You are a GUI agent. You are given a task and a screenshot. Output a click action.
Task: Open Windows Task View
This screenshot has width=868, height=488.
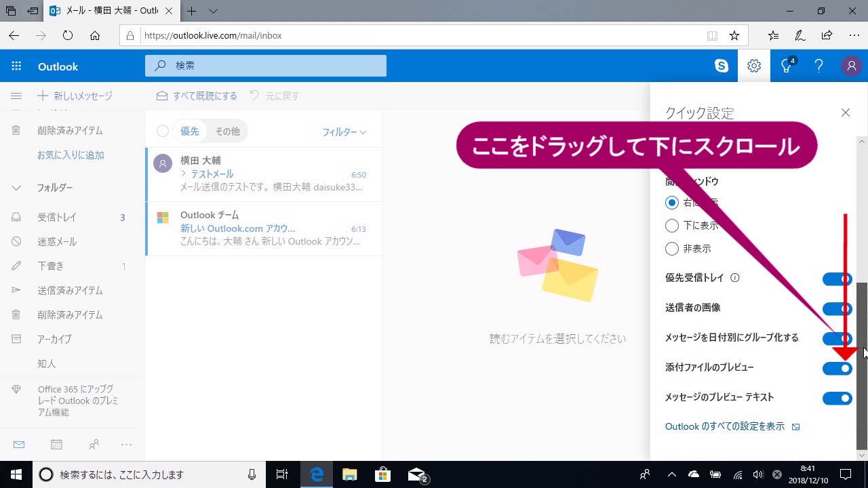[x=282, y=474]
